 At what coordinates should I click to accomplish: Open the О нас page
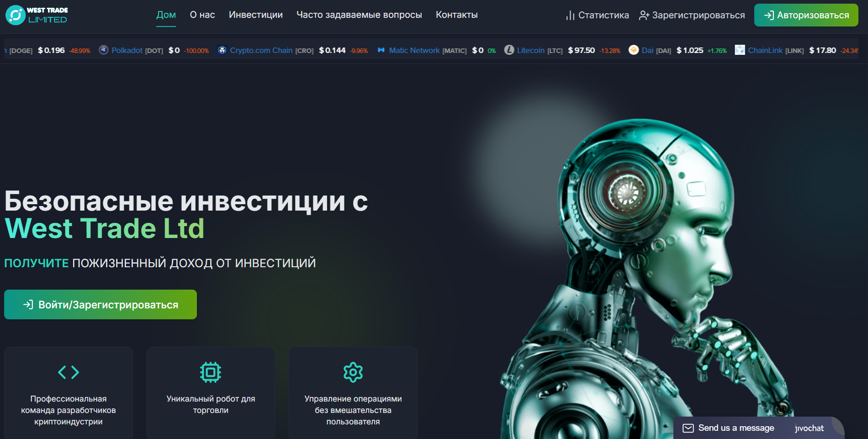pyautogui.click(x=201, y=15)
